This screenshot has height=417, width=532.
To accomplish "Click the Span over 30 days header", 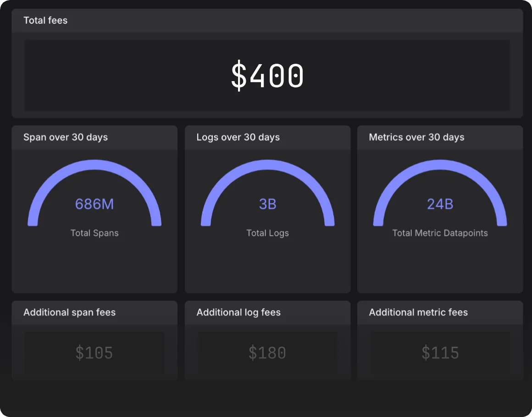I will [x=66, y=137].
